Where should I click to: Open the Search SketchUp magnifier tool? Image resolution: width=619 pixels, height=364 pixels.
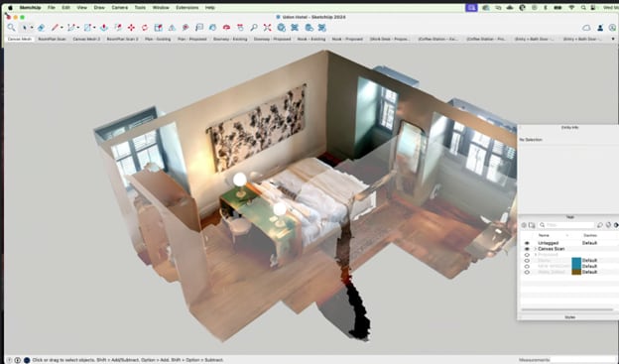tap(11, 27)
